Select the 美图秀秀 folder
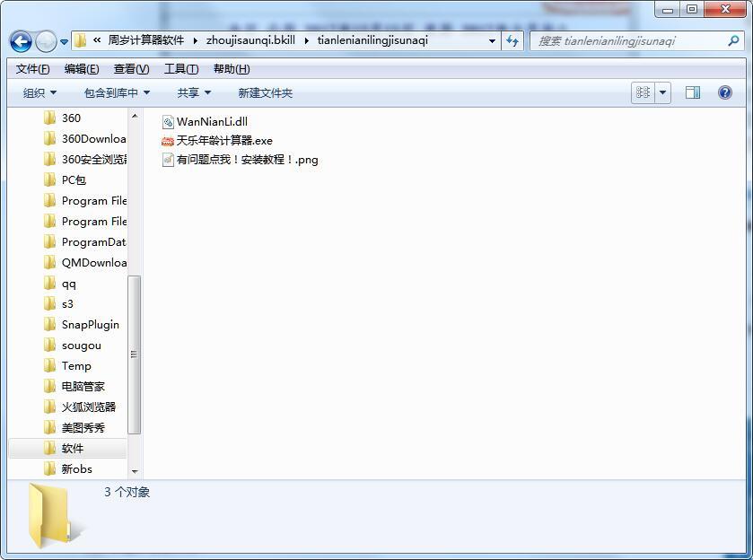 pyautogui.click(x=83, y=428)
